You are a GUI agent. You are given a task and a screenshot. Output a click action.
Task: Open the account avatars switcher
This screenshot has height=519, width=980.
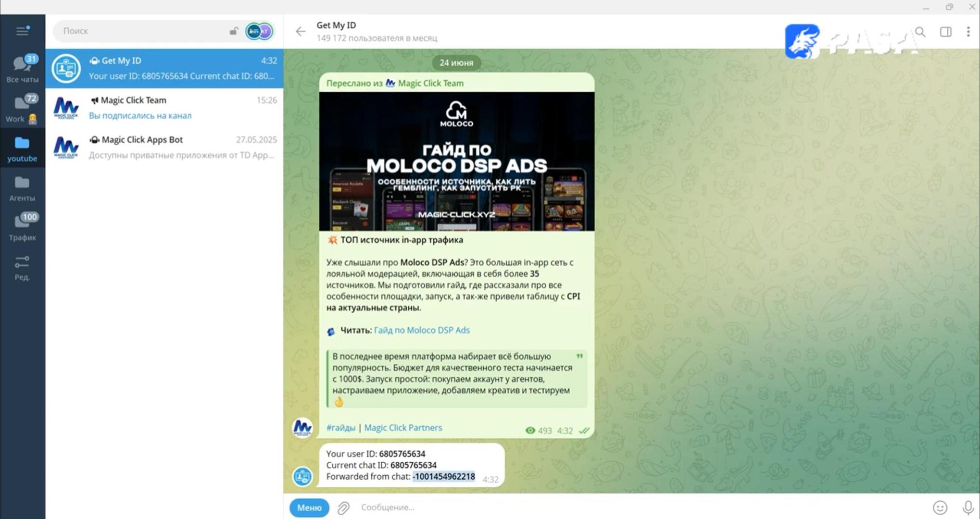click(x=259, y=31)
